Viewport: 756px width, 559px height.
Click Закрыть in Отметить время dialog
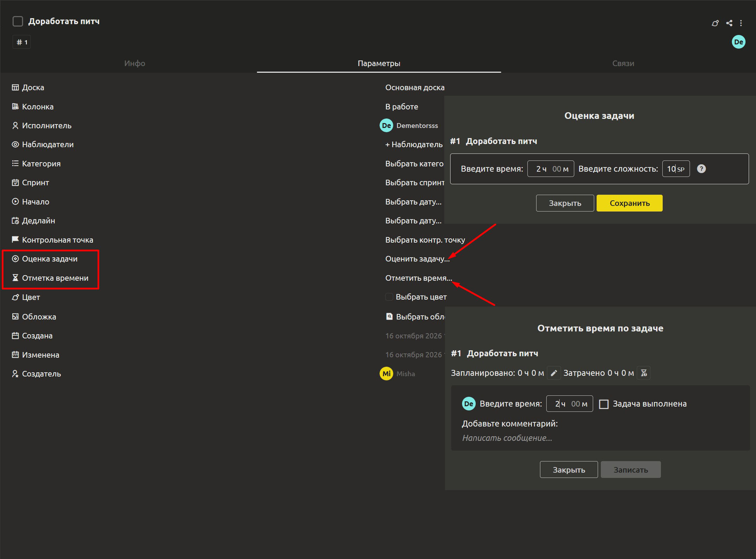(x=569, y=470)
